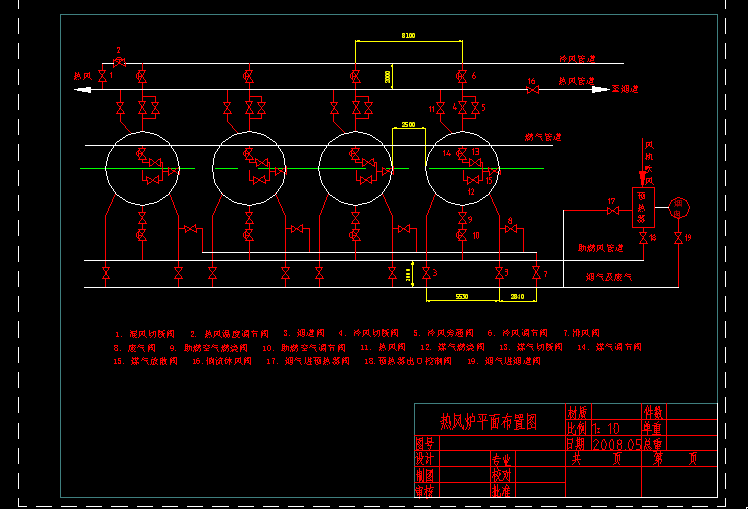The width and height of the screenshot is (748, 509).
Task: Pick the circular fan symbol at far right
Action: pos(680,208)
